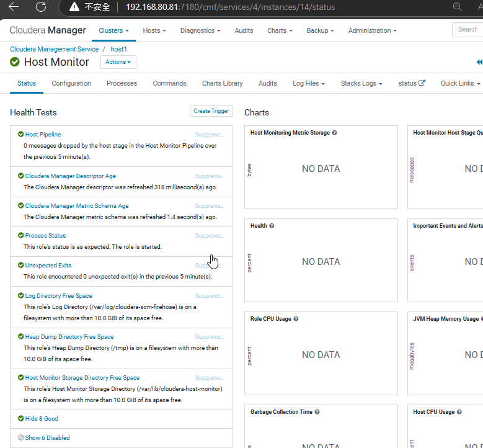Open Audits in the top navbar
Screen dimensions: 483x448
[244, 30]
